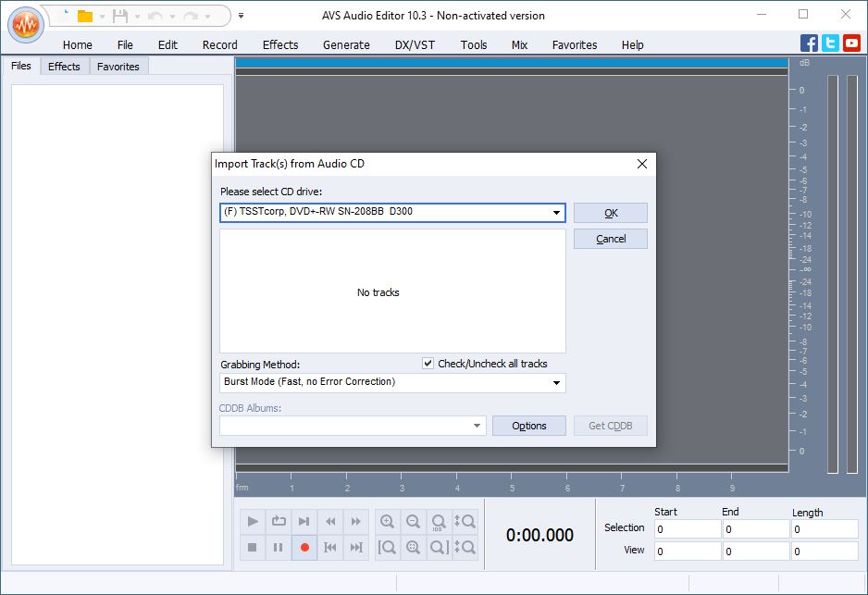Switch to the Files side panel tab

[21, 66]
